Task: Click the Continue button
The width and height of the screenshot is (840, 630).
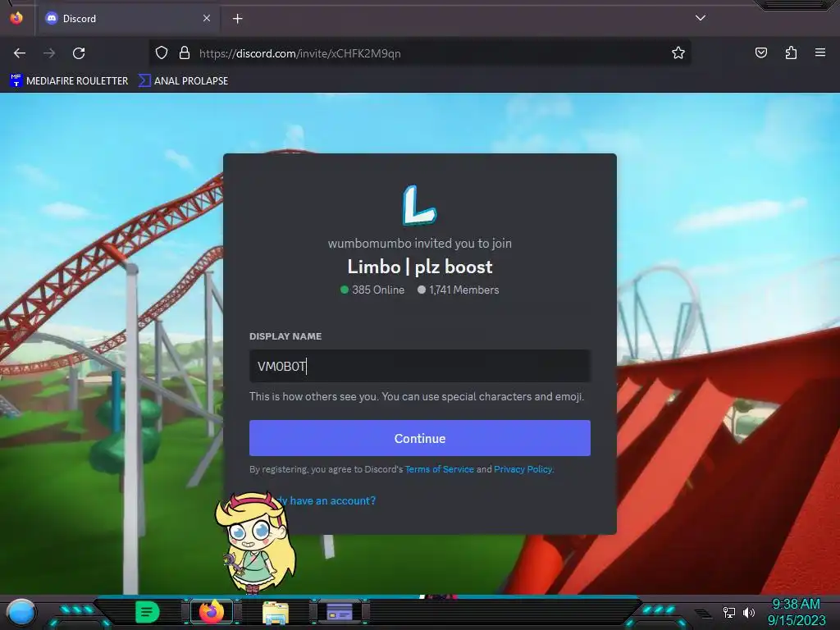Action: click(419, 438)
